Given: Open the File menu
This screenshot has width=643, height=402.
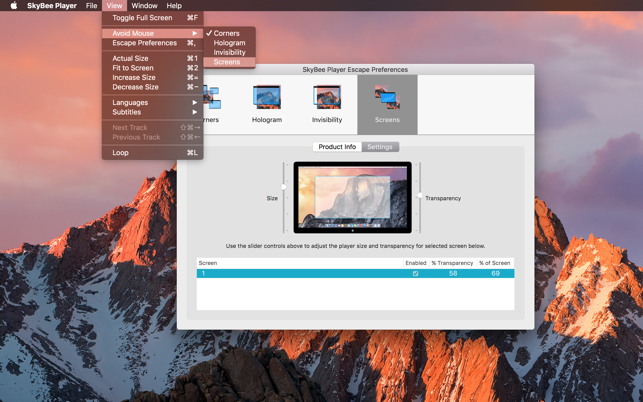Looking at the screenshot, I should [x=91, y=5].
